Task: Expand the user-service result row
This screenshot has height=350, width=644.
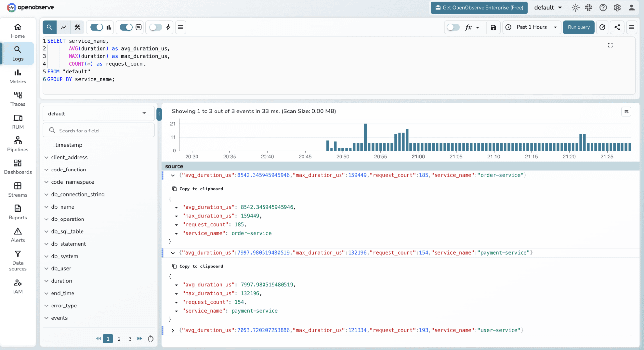Action: [173, 330]
